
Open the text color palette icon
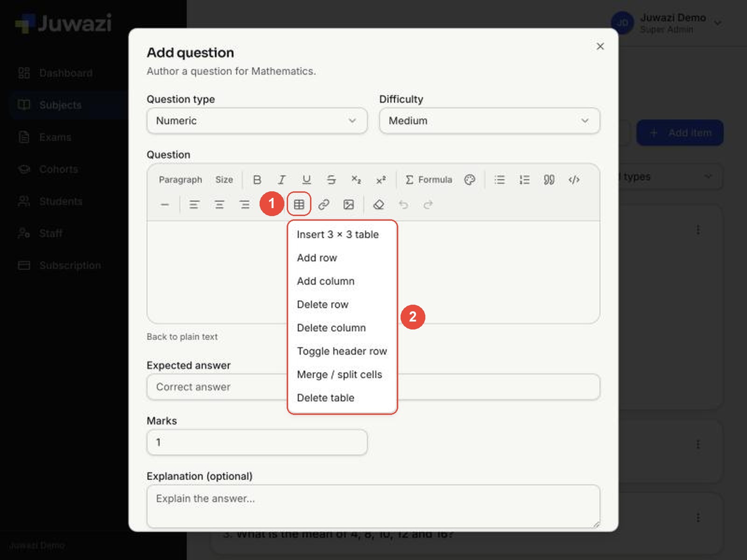click(x=470, y=180)
